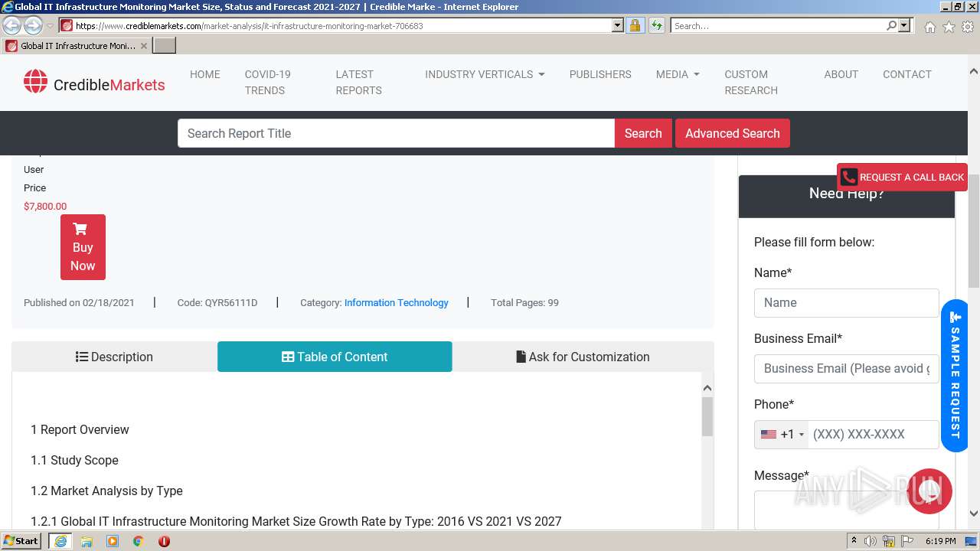Click the browser search magnifier icon
This screenshot has height=551, width=980.
tap(891, 25)
